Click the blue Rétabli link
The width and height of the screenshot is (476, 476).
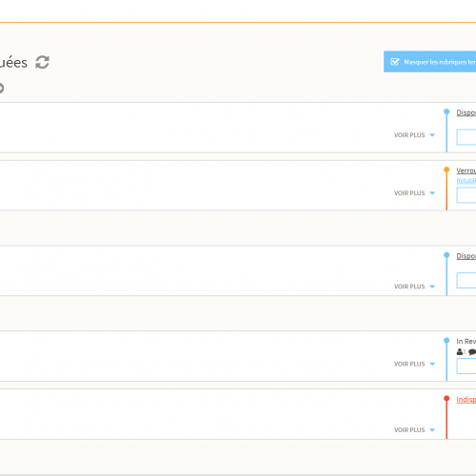(466, 181)
